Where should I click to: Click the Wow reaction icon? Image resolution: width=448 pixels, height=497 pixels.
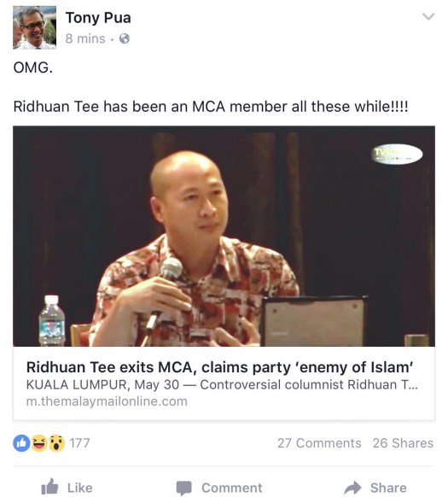(56, 443)
